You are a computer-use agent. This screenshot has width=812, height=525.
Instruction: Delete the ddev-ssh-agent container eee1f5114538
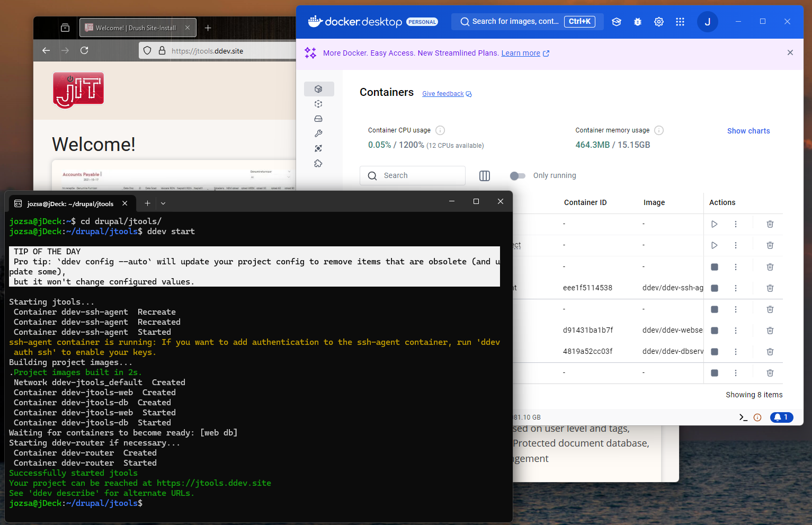pyautogui.click(x=770, y=288)
